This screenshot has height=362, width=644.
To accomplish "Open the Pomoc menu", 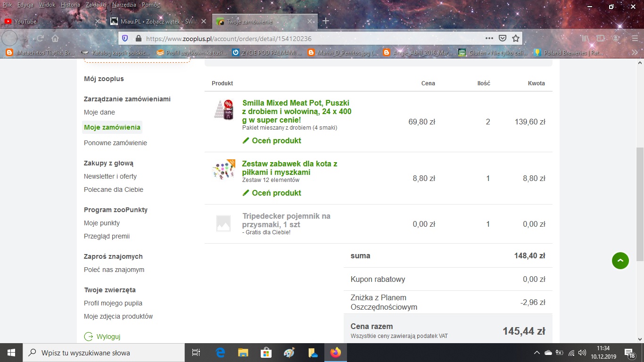I will 151,5.
